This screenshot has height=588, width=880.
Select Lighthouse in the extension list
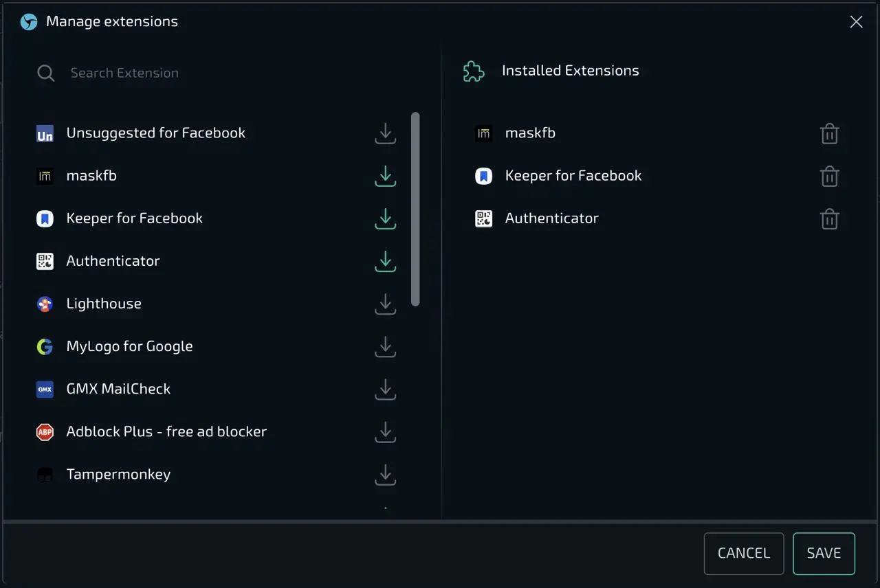pyautogui.click(x=104, y=304)
